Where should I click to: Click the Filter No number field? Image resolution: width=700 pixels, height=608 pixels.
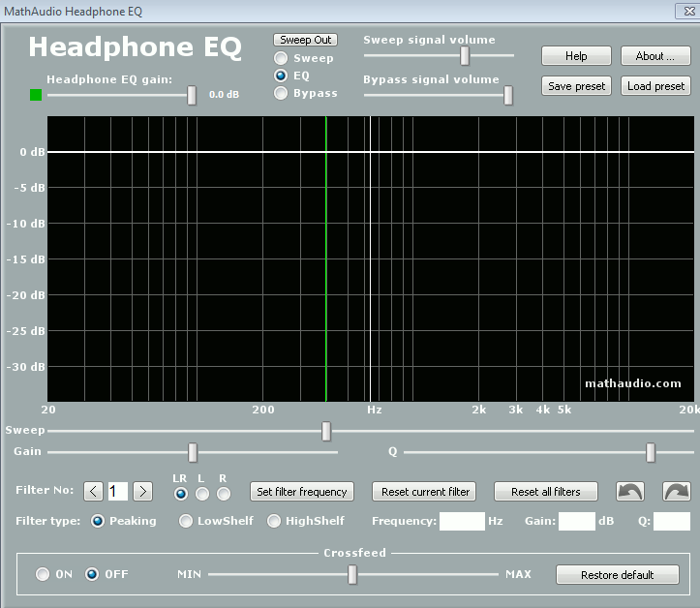pos(118,492)
